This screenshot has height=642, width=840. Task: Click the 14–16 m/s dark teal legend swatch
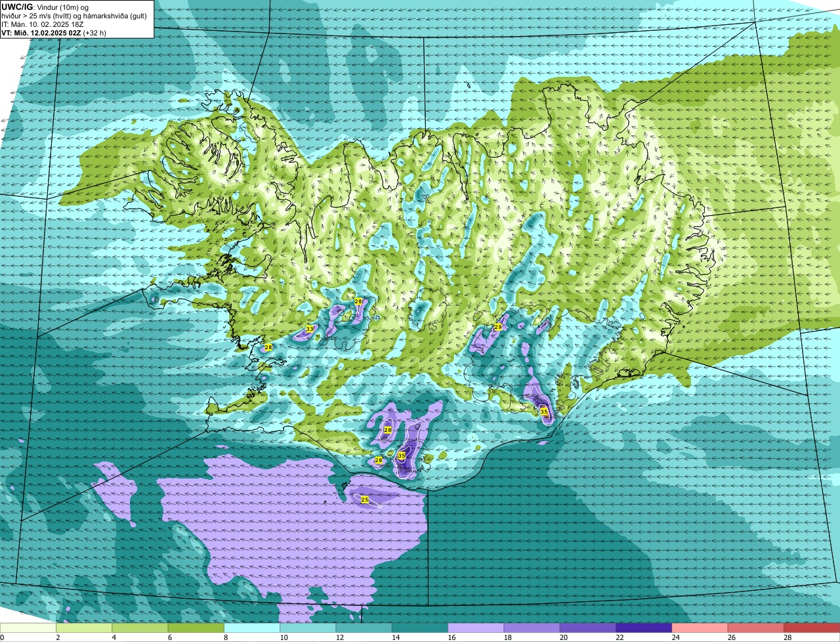[x=420, y=628]
